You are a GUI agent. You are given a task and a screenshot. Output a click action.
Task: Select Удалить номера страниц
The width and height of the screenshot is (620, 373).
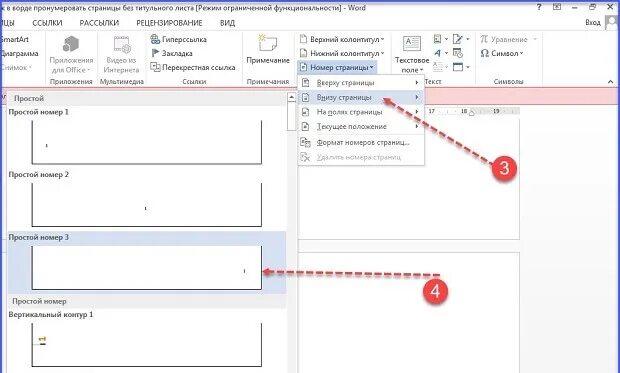[x=361, y=157]
